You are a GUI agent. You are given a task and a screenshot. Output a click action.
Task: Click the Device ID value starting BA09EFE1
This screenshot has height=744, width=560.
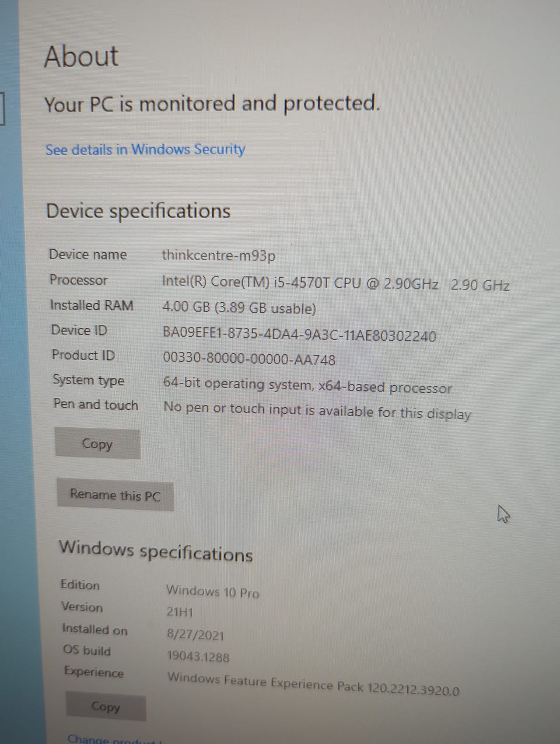299,334
